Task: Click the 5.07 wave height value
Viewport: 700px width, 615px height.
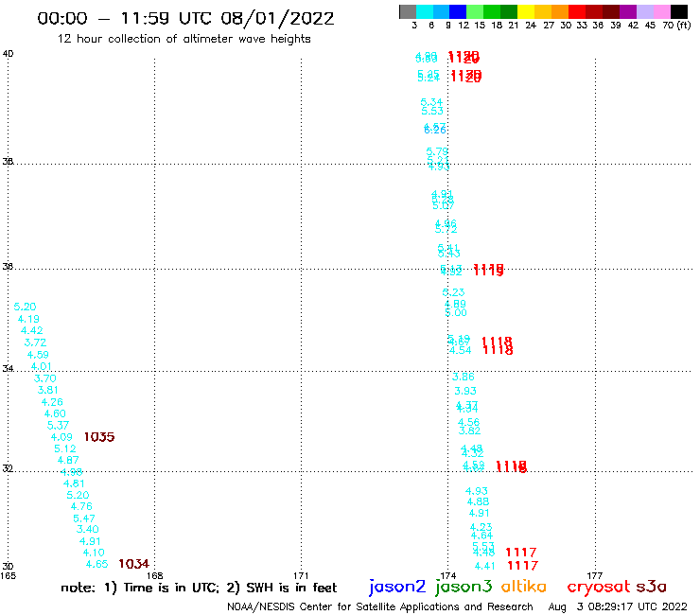Action: coord(444,205)
